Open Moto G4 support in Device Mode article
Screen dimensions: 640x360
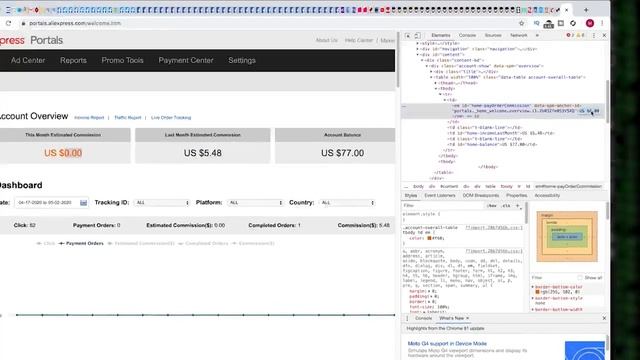[447, 344]
